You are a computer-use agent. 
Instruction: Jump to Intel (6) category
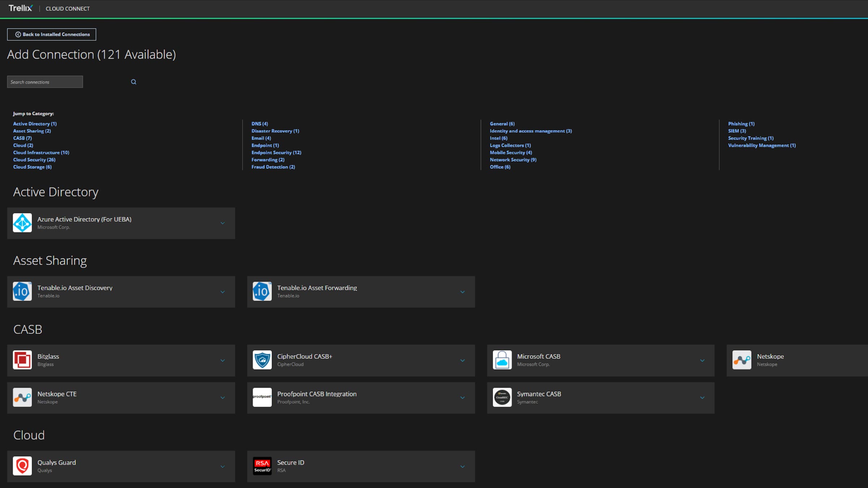point(498,138)
